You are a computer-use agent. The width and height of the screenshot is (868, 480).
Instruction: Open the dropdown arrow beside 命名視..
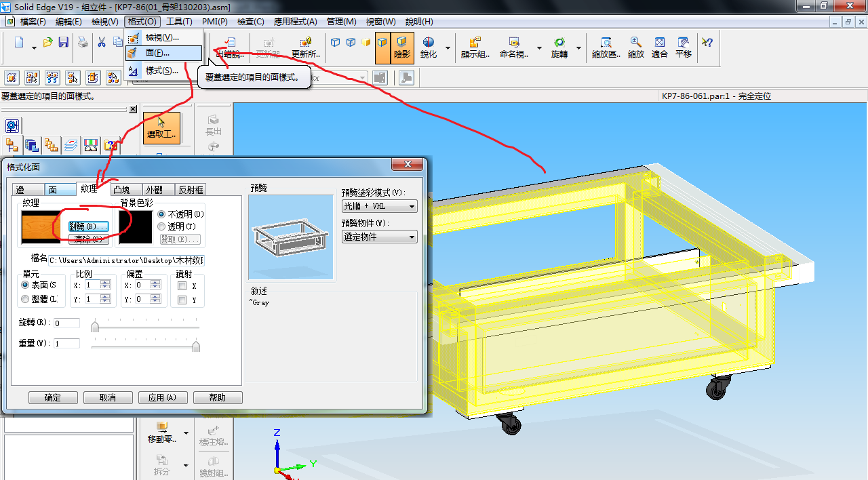click(x=539, y=48)
